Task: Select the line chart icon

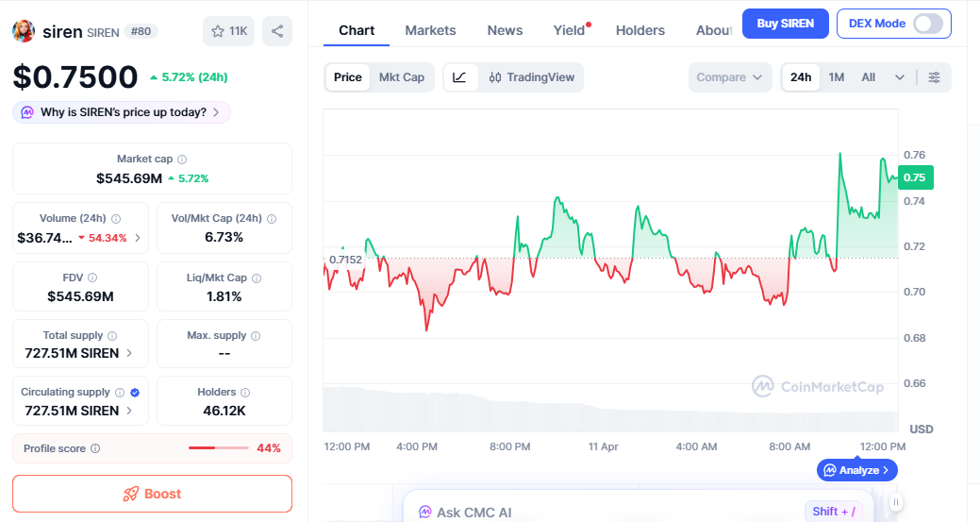Action: 460,77
